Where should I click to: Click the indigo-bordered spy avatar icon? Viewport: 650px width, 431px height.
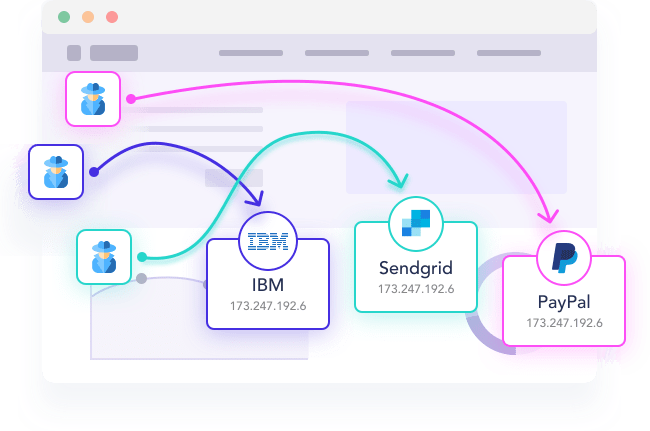coord(56,172)
